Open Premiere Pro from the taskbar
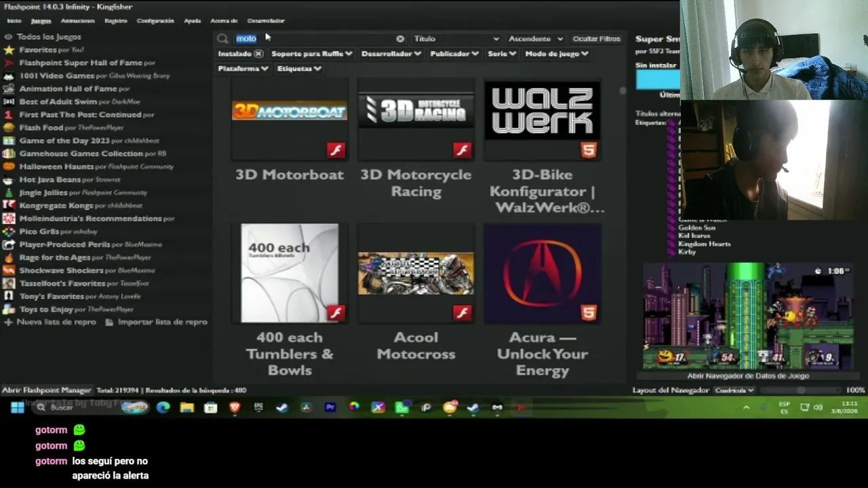This screenshot has height=488, width=868. (x=330, y=407)
